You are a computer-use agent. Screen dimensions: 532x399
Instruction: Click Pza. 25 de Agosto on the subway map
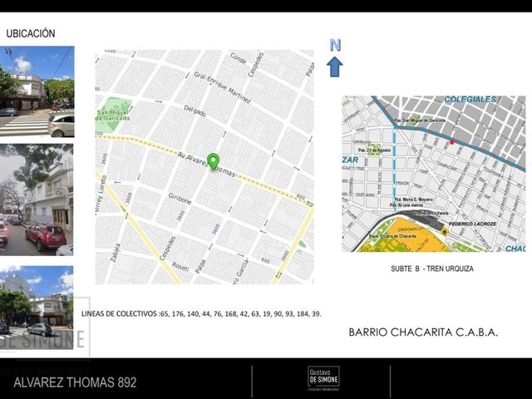(x=374, y=150)
